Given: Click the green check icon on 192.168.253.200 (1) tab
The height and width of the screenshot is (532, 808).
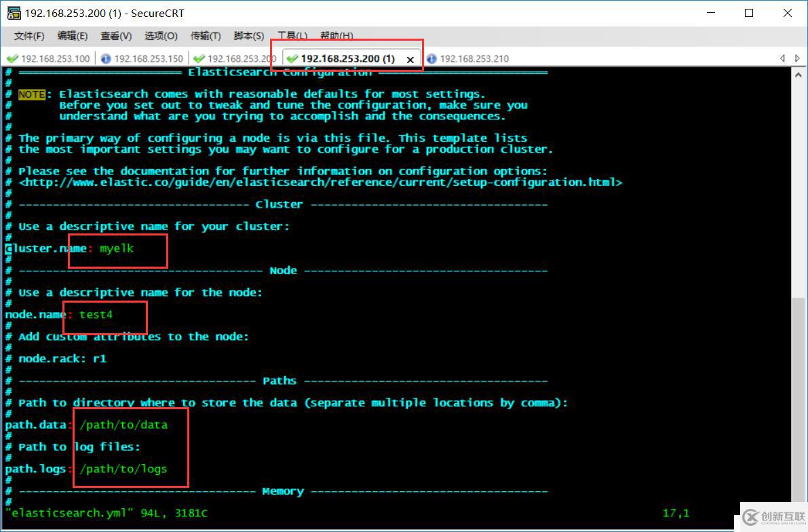Looking at the screenshot, I should pos(292,59).
